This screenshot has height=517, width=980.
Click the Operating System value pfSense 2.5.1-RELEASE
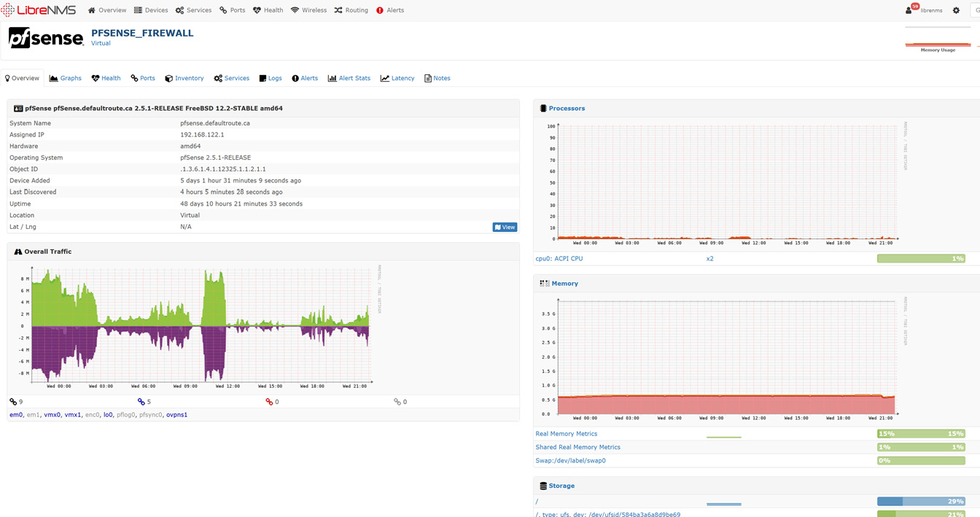point(216,158)
